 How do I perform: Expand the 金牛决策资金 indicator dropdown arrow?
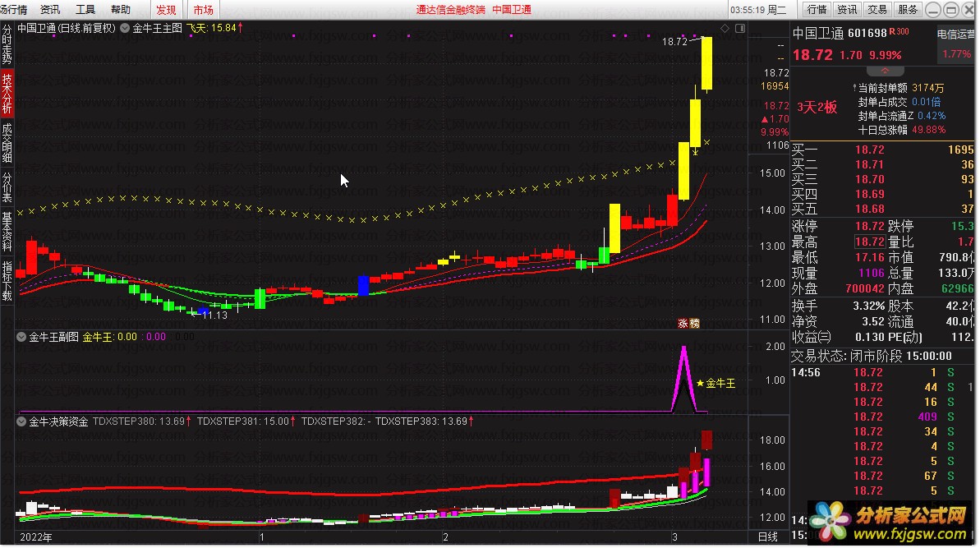(x=21, y=421)
